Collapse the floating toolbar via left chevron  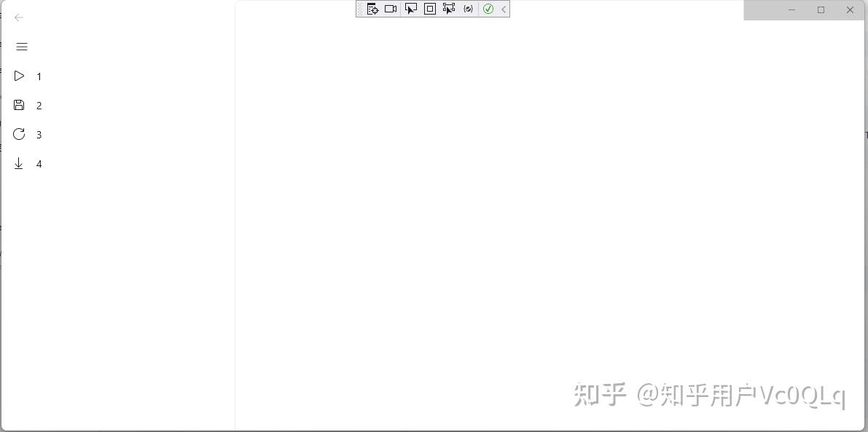coord(503,9)
